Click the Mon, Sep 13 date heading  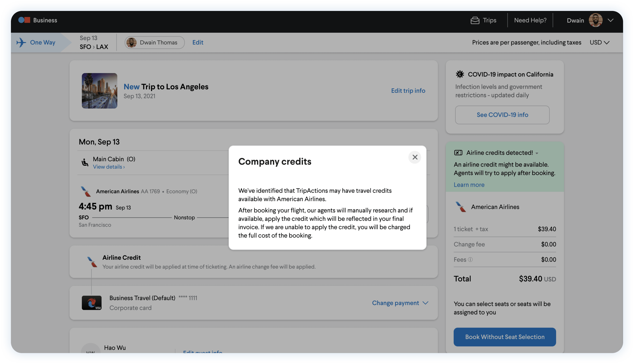(99, 142)
